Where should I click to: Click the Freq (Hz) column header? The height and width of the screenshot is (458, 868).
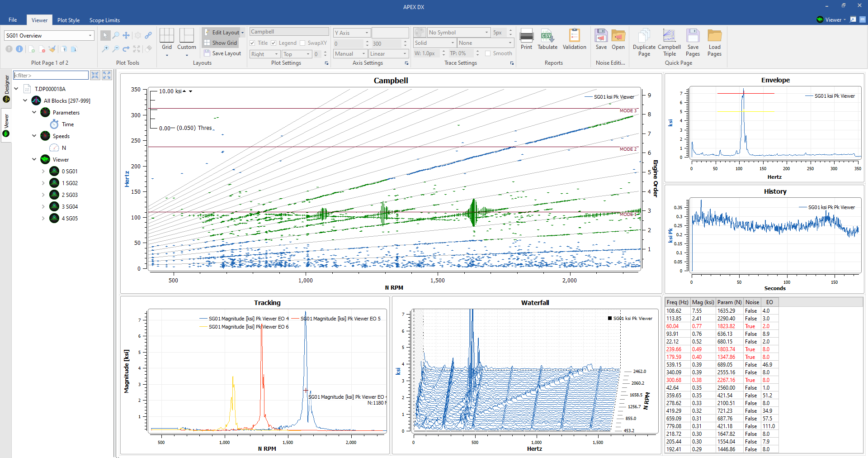point(677,302)
